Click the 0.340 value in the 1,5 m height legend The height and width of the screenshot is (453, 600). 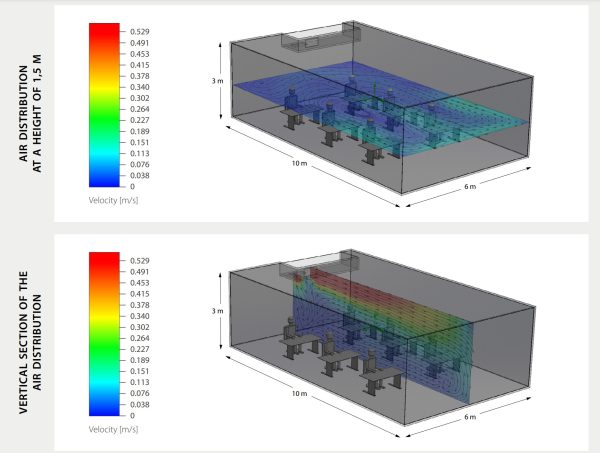140,87
